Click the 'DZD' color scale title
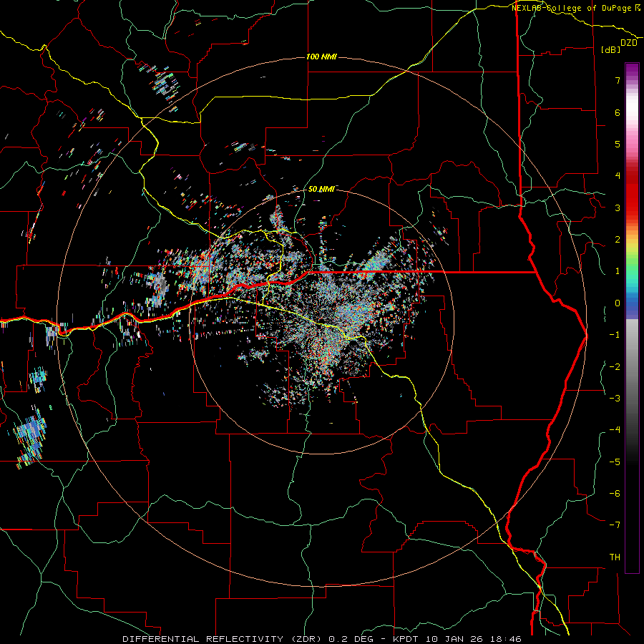 click(x=629, y=43)
